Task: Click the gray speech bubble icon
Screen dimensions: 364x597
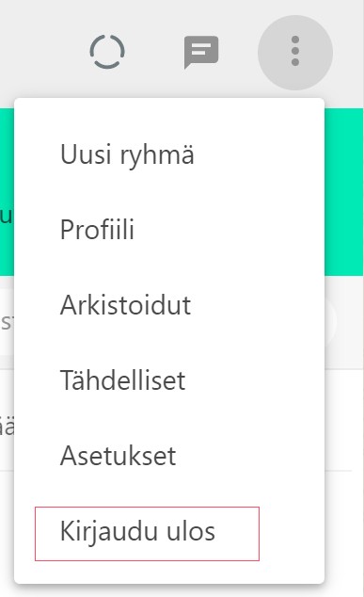Action: point(201,52)
